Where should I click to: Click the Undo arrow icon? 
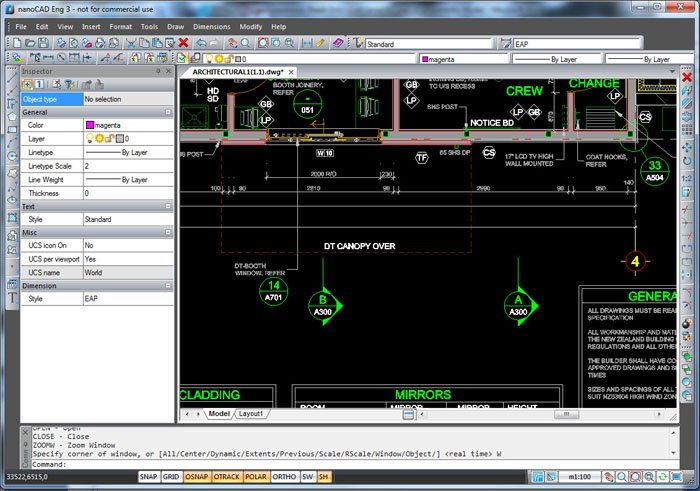coord(201,43)
